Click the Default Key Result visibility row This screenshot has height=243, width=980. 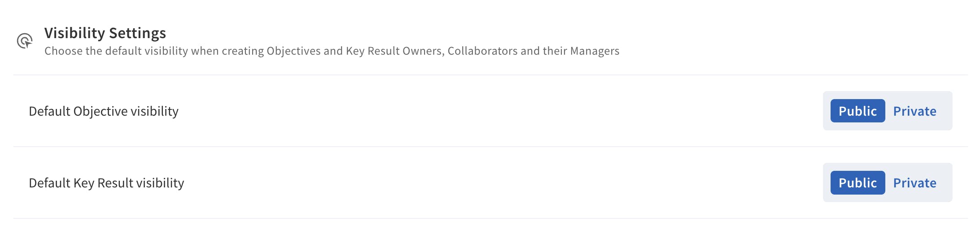pos(449,183)
